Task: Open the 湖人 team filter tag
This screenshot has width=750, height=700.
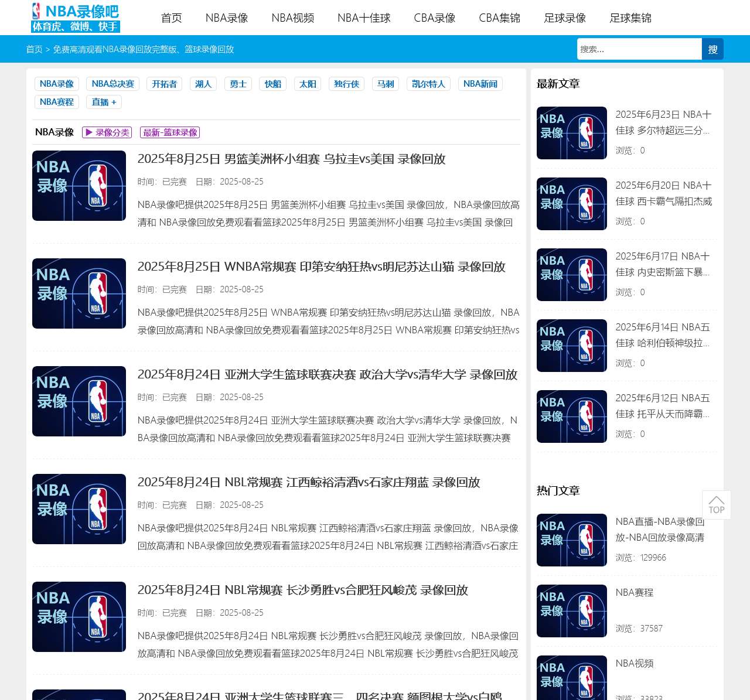Action: (x=203, y=84)
